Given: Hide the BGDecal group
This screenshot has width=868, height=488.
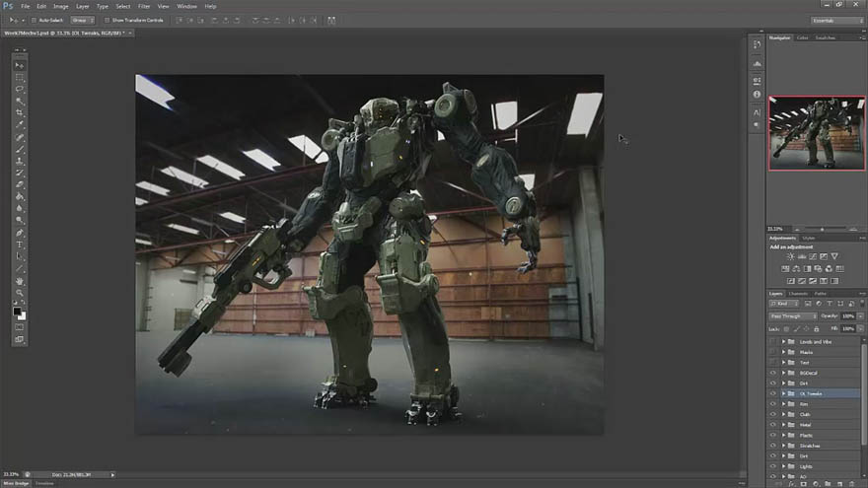Looking at the screenshot, I should [x=772, y=373].
